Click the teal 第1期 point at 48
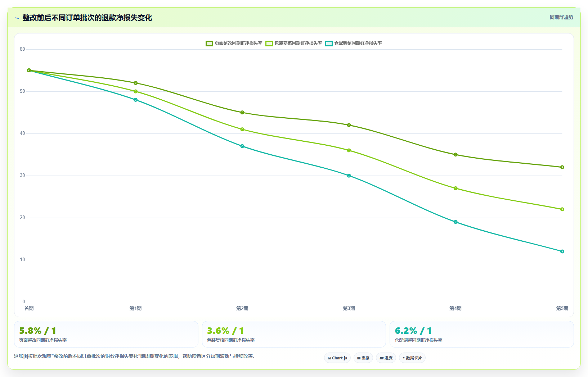The height and width of the screenshot is (377, 588). pyautogui.click(x=136, y=100)
